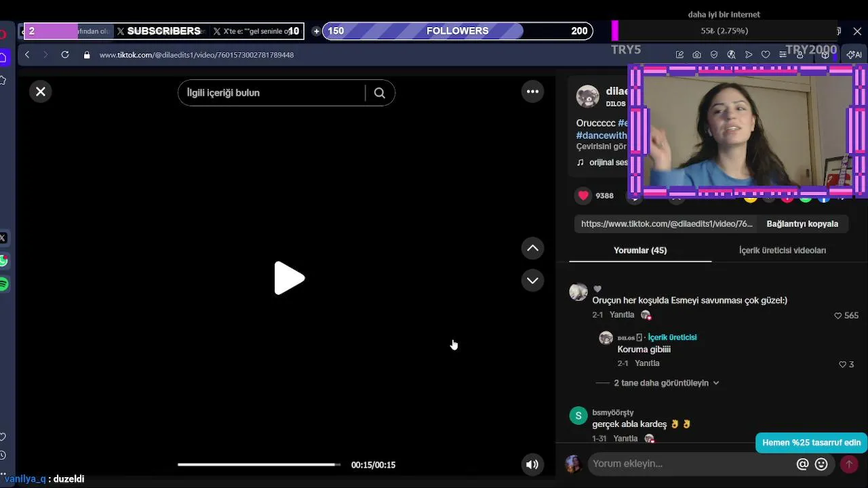Mute the video using the speaker icon
This screenshot has width=868, height=488.
[x=532, y=464]
